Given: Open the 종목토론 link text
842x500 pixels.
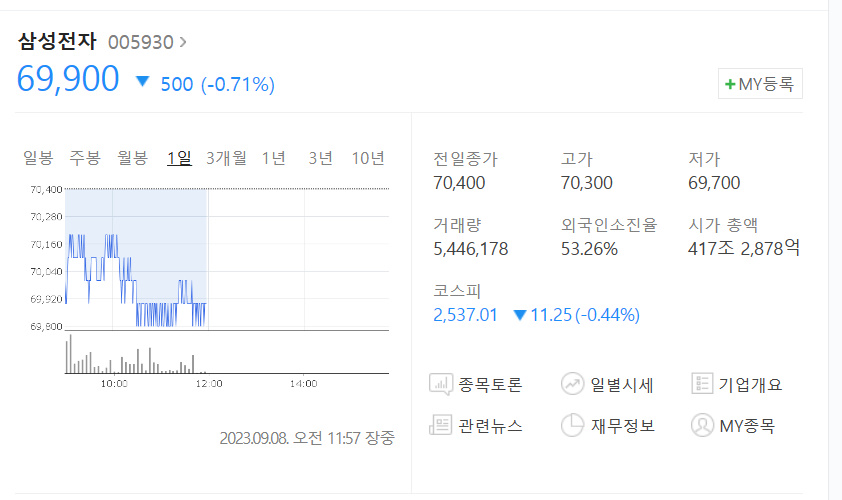Looking at the screenshot, I should pos(490,385).
